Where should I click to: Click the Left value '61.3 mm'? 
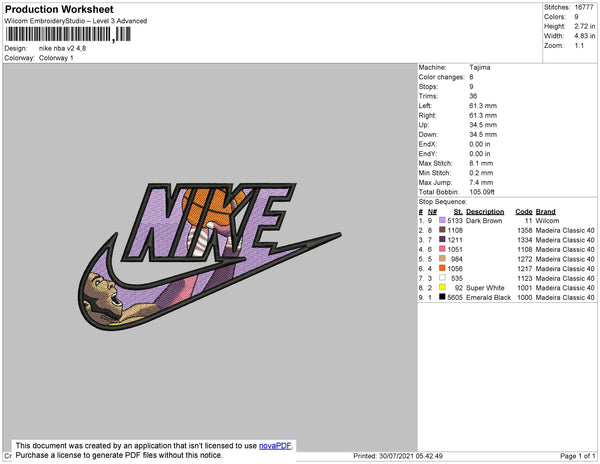tap(483, 106)
